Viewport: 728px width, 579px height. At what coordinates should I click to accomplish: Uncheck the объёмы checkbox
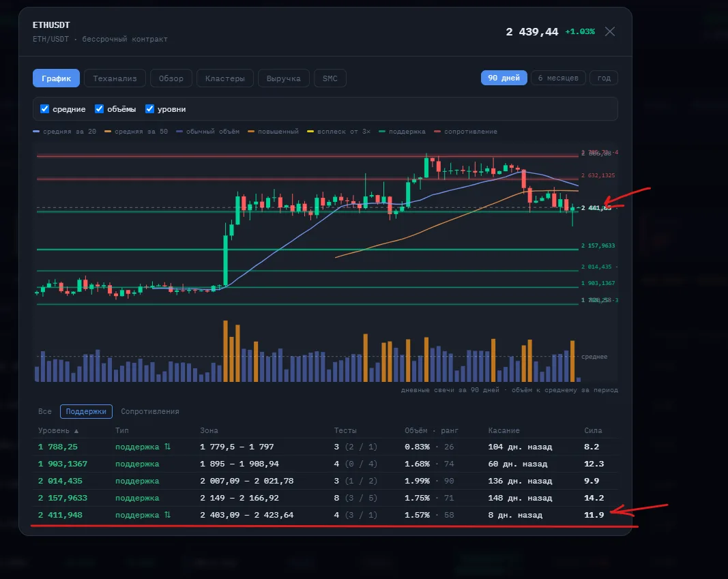tap(99, 109)
